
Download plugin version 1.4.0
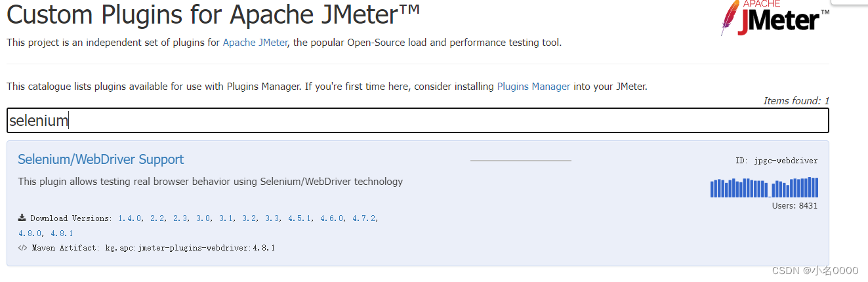point(130,218)
